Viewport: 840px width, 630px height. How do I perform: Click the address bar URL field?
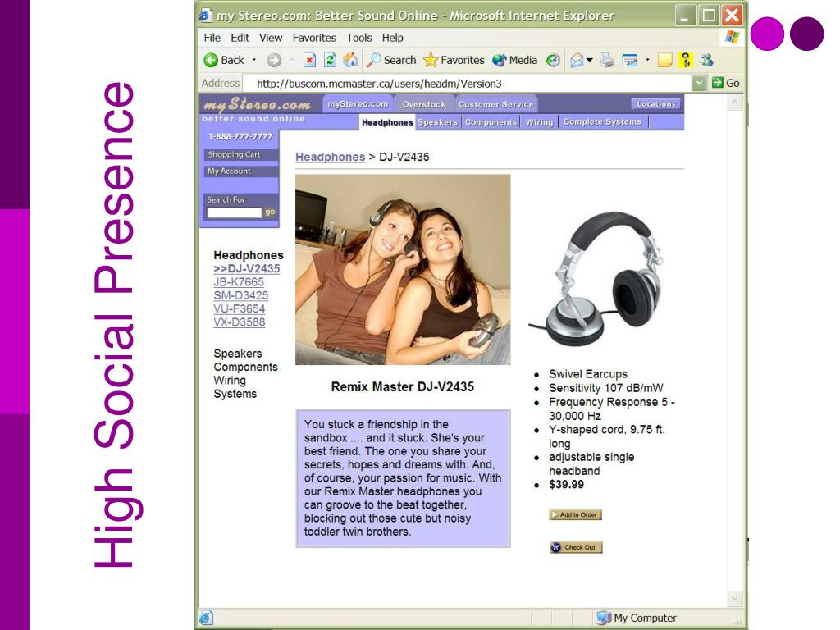(467, 83)
